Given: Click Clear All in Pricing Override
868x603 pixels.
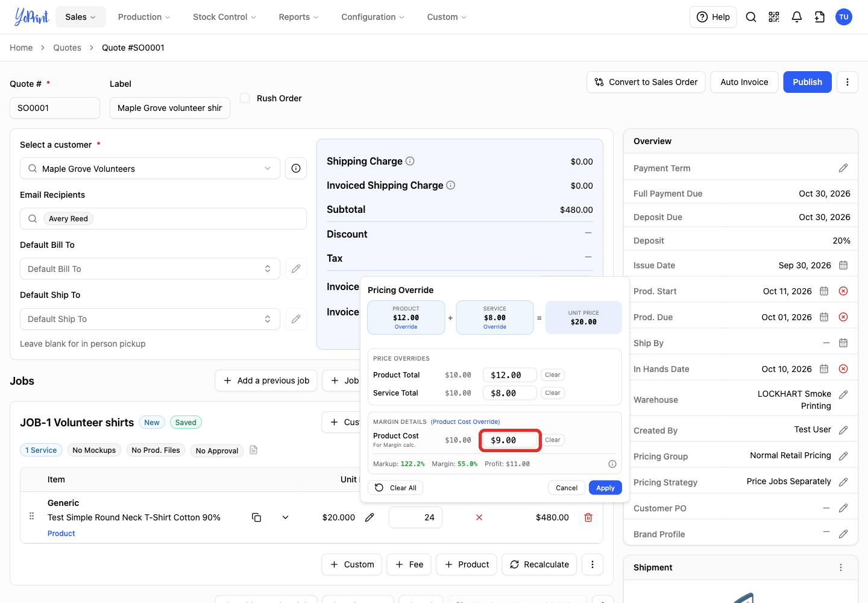Looking at the screenshot, I should (395, 488).
